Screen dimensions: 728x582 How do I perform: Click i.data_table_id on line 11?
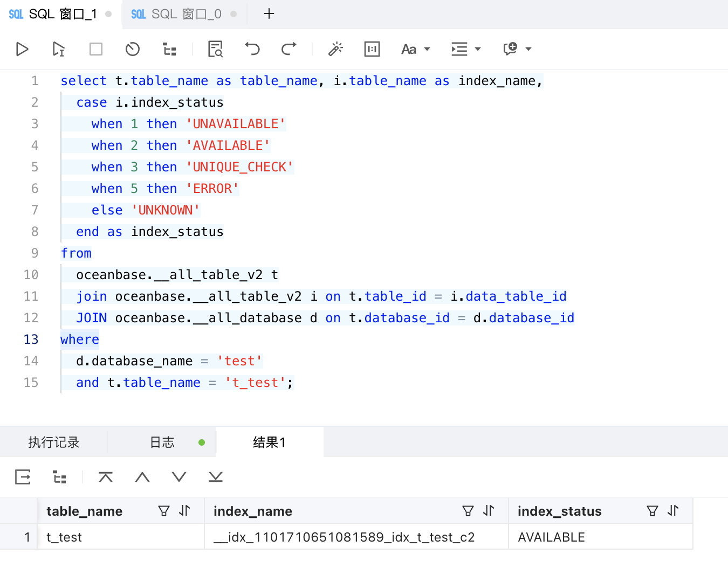click(x=509, y=296)
